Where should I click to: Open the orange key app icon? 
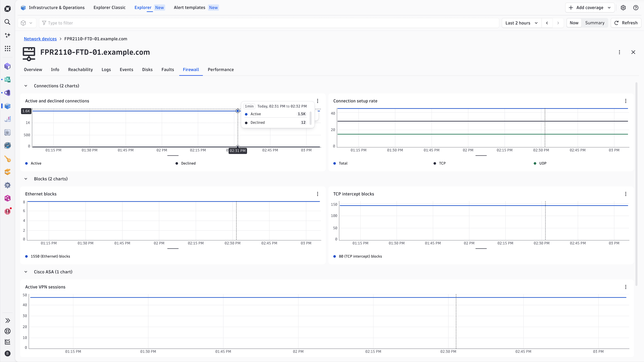(8, 159)
